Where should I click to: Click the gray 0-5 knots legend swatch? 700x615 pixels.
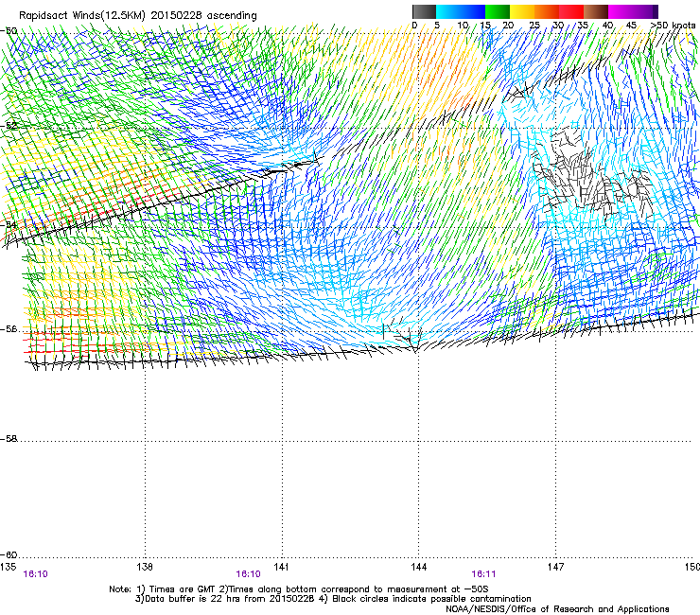424,11
